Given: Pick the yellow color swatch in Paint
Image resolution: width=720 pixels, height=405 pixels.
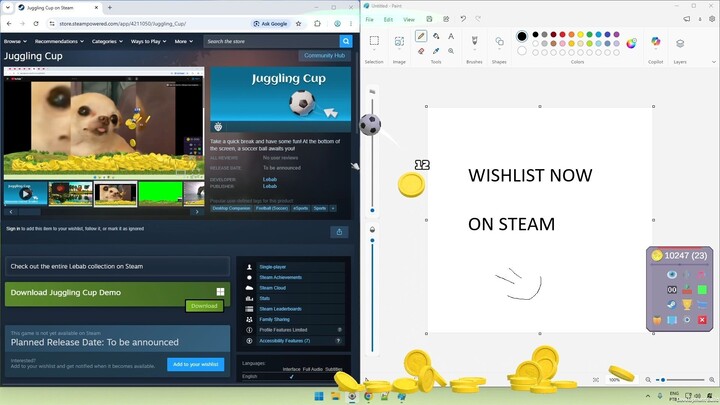Looking at the screenshot, I should point(580,34).
